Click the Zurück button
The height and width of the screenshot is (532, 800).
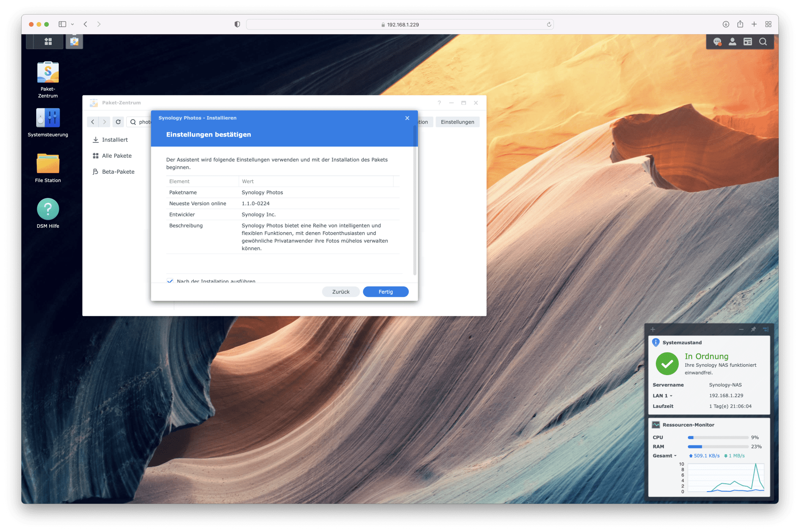[340, 292]
